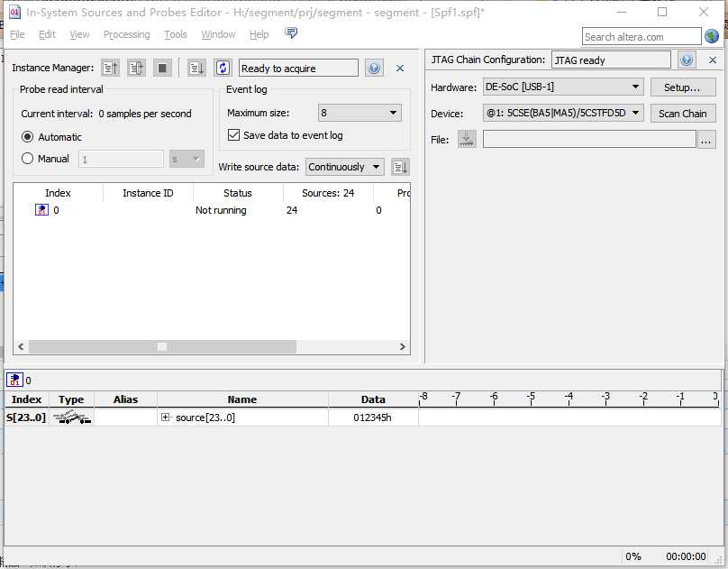The image size is (728, 569).
Task: Click Read Probe Data icon in Instance Manager
Action: [110, 69]
